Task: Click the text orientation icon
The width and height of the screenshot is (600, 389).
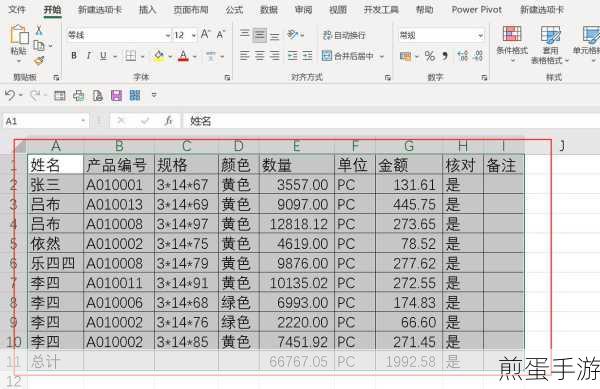Action: point(293,35)
